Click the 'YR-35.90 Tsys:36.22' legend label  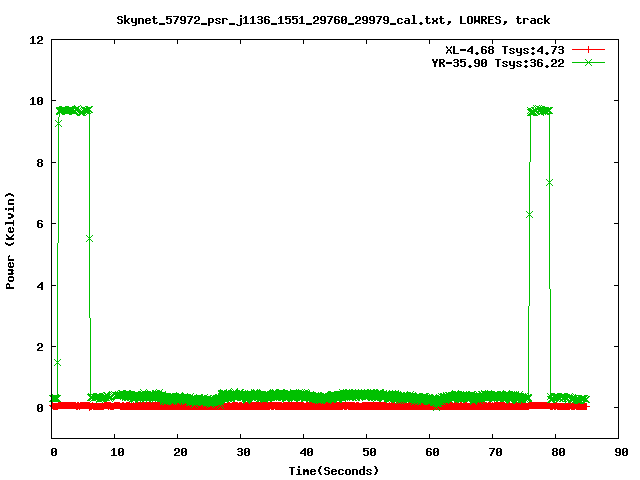pos(498,63)
